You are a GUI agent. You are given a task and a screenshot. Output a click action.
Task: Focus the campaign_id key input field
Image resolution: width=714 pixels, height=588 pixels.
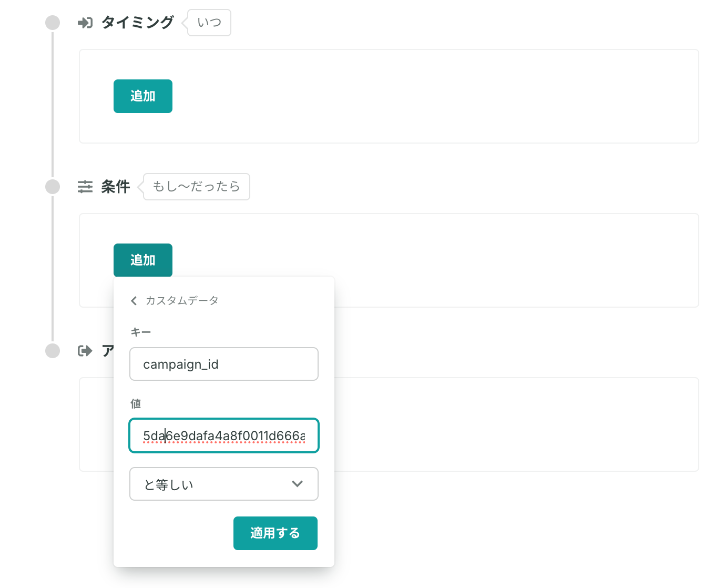[x=224, y=364]
